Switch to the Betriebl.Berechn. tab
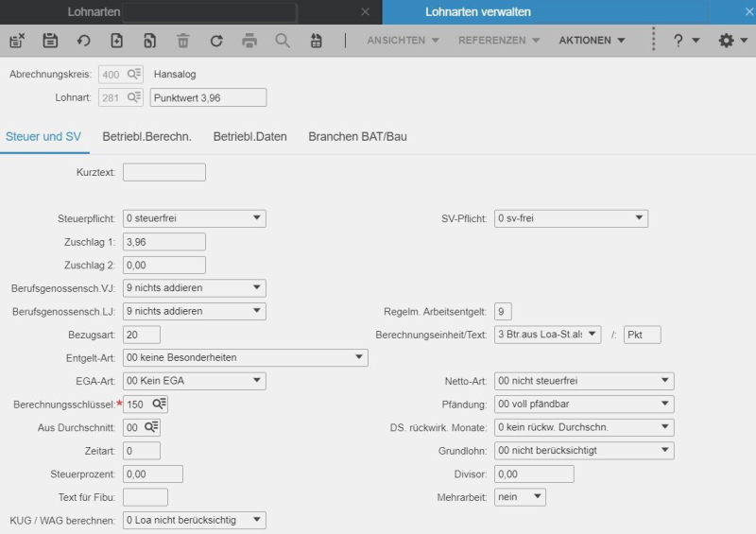Image resolution: width=756 pixels, height=534 pixels. pos(147,136)
